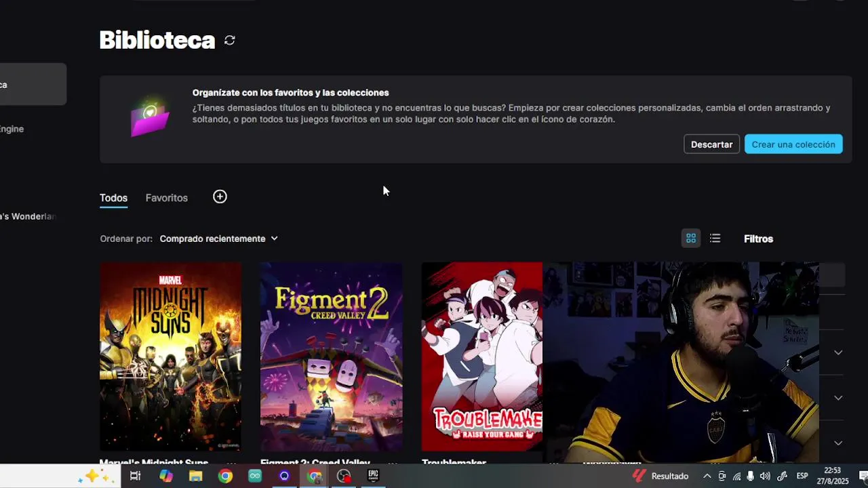Open the Wonderlands sidebar shortcut
The width and height of the screenshot is (868, 488).
coord(27,216)
